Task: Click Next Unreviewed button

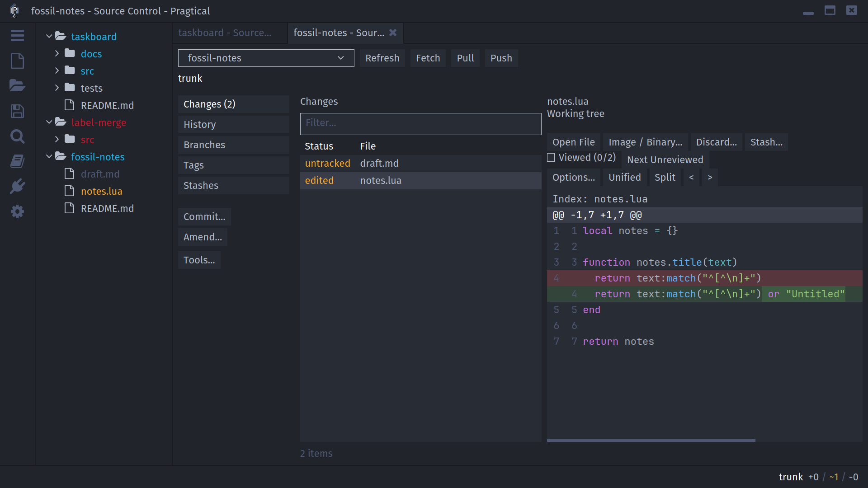Action: [x=665, y=160]
